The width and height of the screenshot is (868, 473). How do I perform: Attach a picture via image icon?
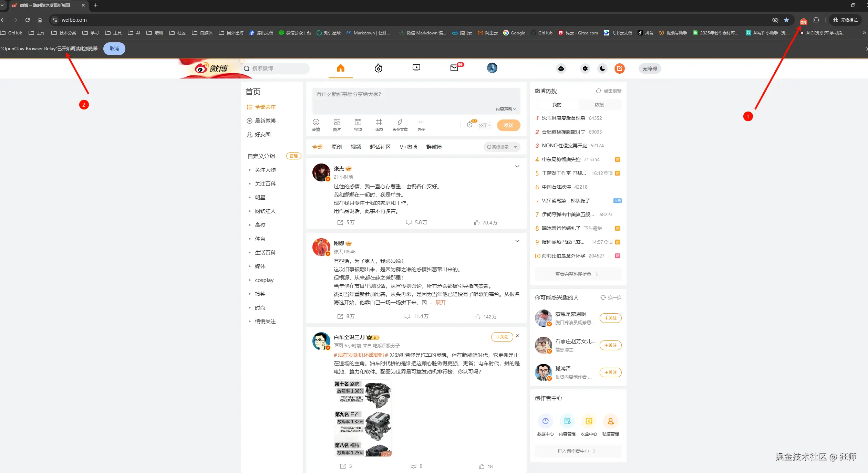tap(337, 123)
